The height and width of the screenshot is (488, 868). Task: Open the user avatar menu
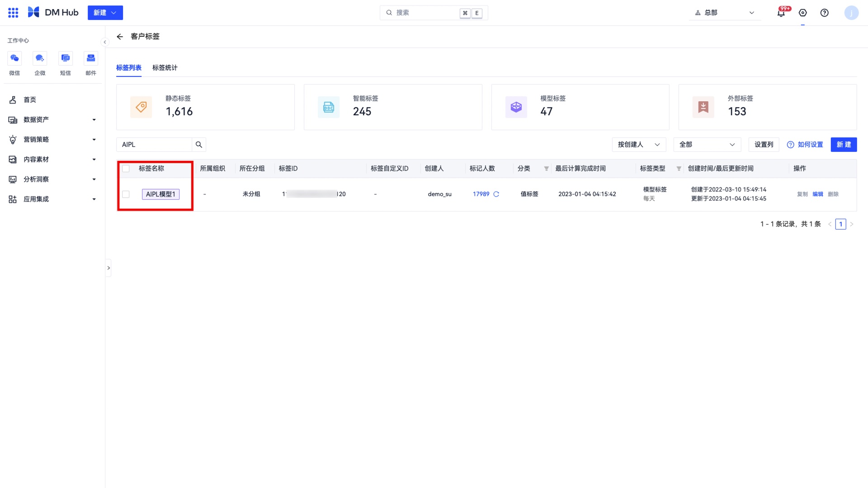pyautogui.click(x=851, y=13)
